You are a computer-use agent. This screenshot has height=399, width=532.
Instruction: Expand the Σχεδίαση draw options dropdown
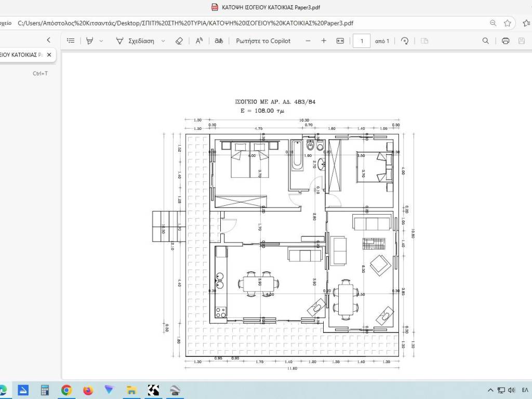(163, 41)
